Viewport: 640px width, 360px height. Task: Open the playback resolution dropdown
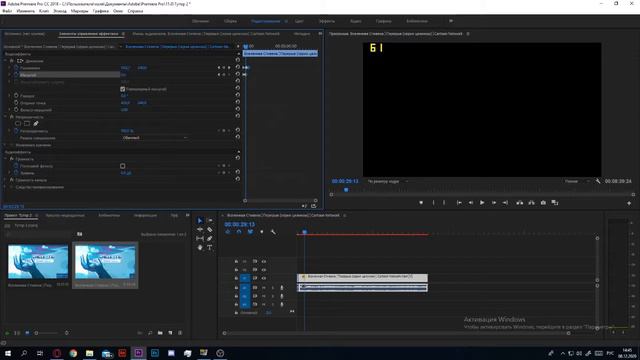576,181
